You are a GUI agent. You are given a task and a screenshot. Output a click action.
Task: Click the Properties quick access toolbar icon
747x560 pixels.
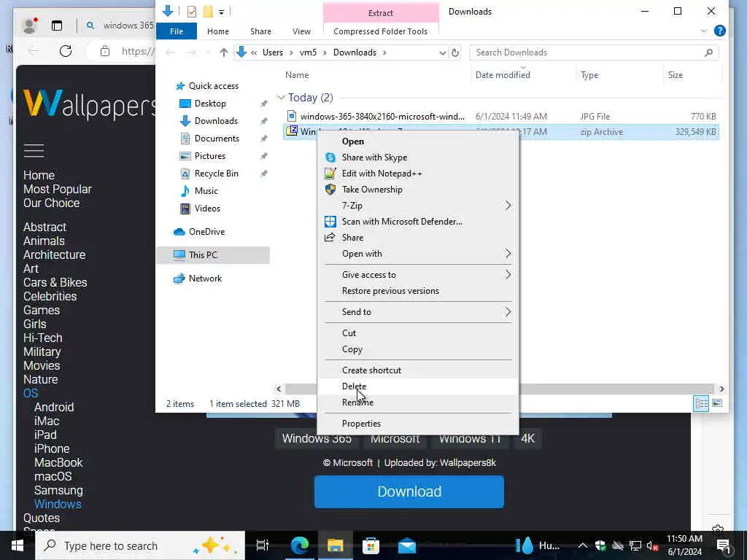[192, 12]
